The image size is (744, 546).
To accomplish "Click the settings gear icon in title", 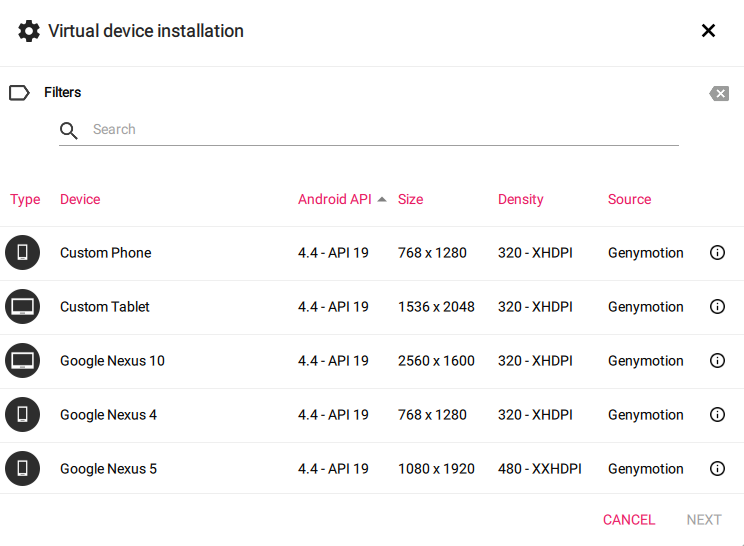I will pos(29,31).
